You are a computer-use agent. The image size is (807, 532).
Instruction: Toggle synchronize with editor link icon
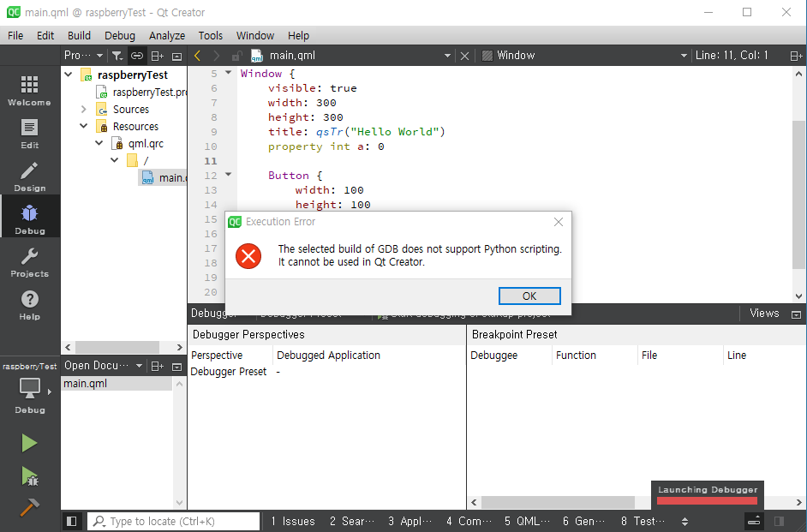[x=137, y=55]
